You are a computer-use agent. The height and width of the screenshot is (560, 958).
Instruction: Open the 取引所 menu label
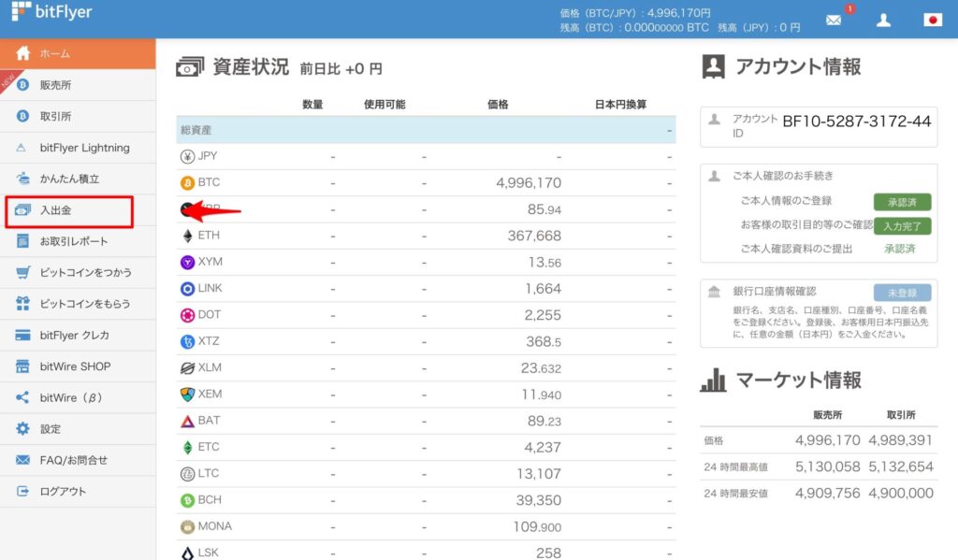[55, 116]
